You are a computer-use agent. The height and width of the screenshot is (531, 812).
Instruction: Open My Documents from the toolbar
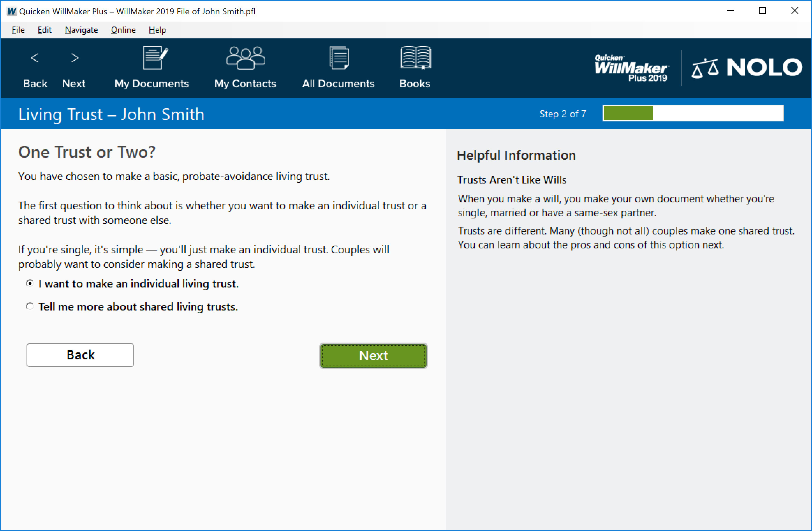tap(155, 58)
